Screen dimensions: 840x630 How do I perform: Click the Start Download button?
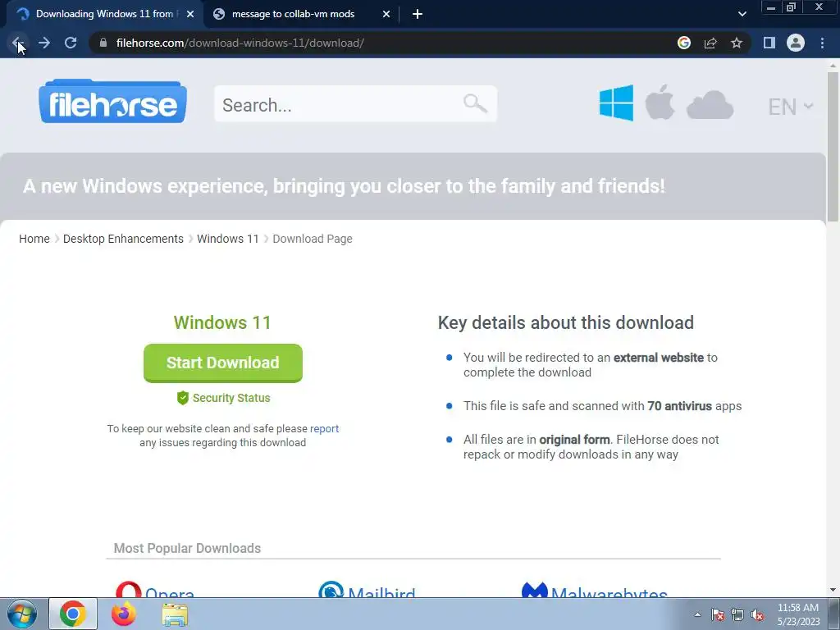[223, 363]
